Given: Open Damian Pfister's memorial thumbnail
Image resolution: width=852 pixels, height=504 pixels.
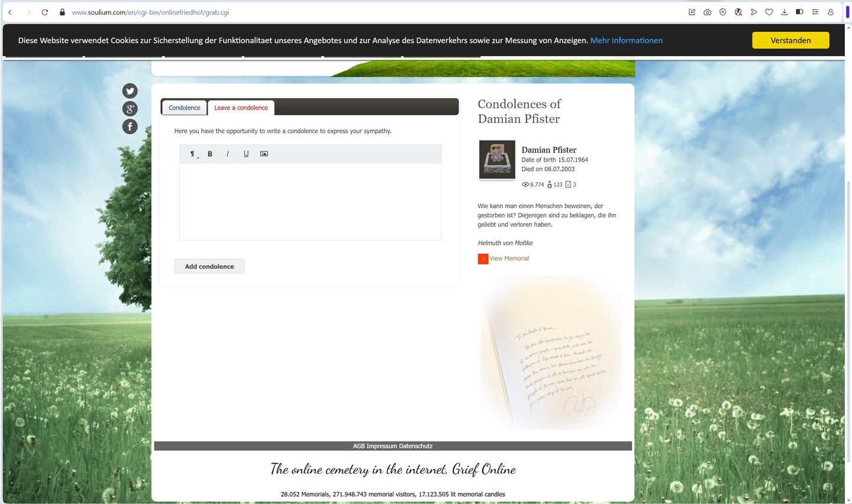Looking at the screenshot, I should [497, 160].
